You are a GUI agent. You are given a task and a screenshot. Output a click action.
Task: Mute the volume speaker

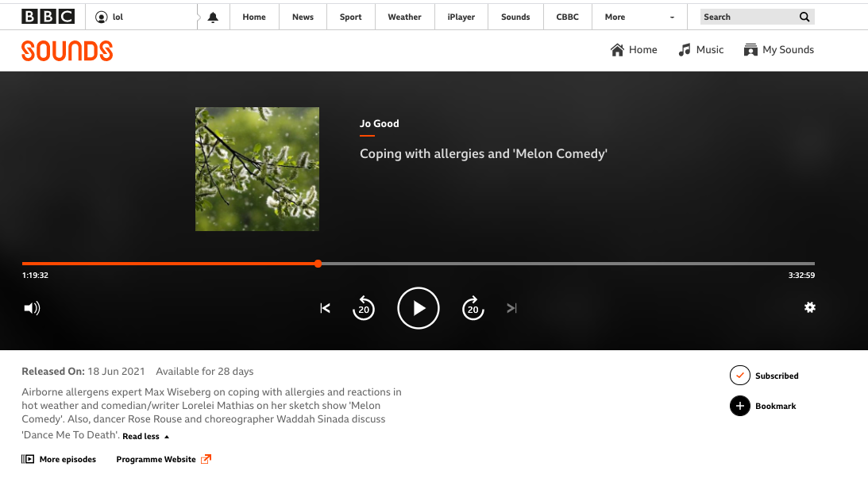click(32, 308)
